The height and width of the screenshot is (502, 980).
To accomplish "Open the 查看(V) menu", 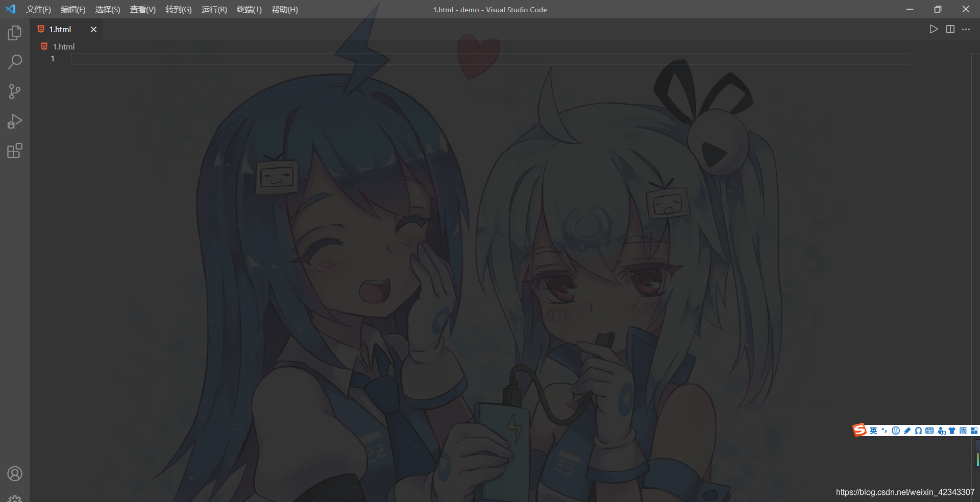I will tap(143, 10).
